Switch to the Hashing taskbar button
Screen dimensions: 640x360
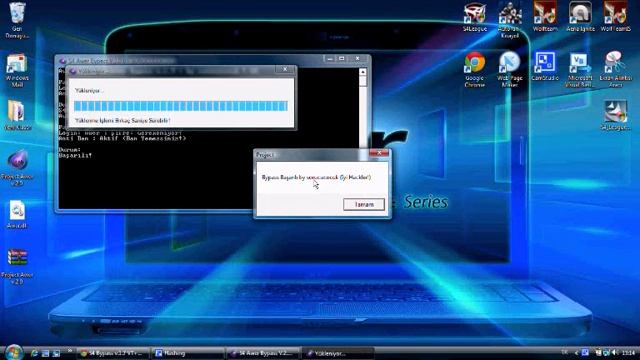(188, 353)
